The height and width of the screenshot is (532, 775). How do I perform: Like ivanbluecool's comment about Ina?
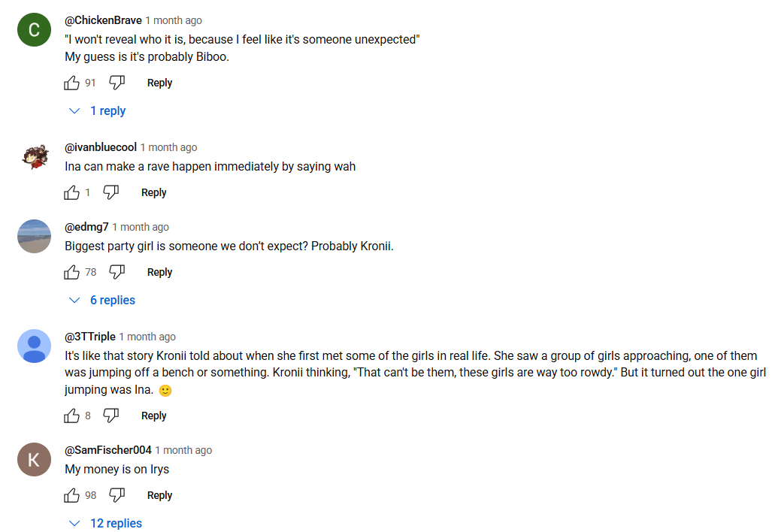(x=72, y=192)
